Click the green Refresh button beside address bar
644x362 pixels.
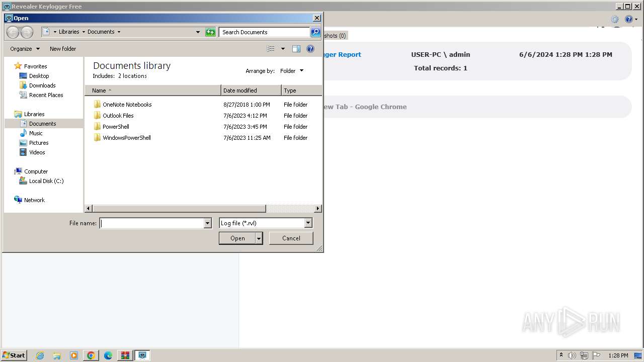[210, 32]
